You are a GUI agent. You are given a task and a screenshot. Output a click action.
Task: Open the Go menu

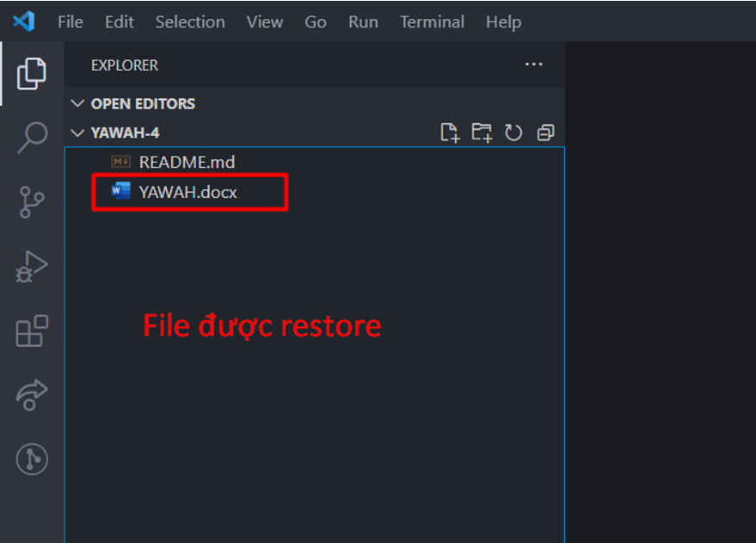point(316,22)
